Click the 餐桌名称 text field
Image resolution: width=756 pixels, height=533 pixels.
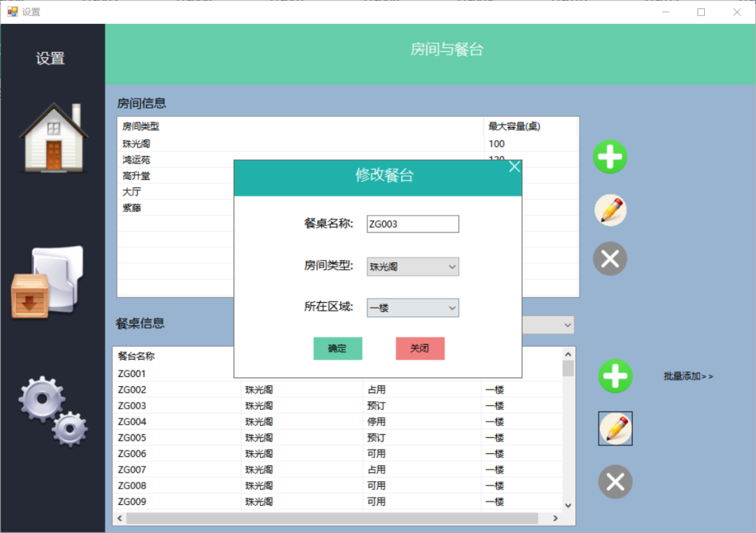point(412,224)
